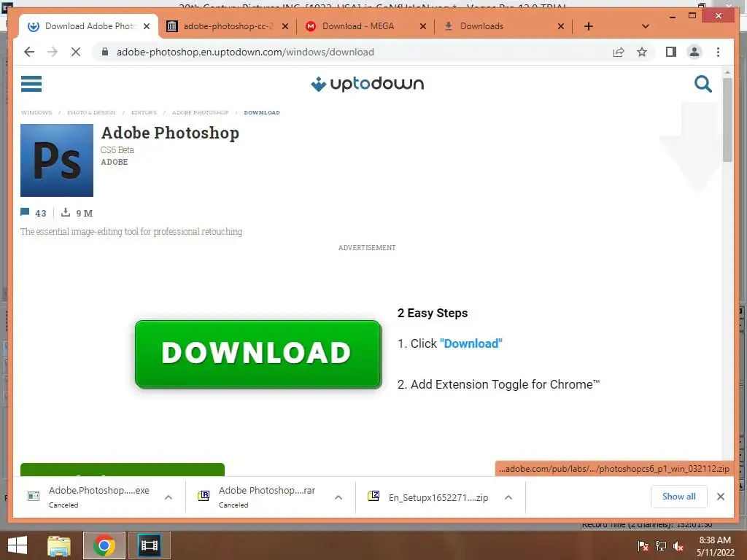Close the Download Adobe Photoshop tab
Viewport: 747px width, 560px height.
pyautogui.click(x=147, y=26)
